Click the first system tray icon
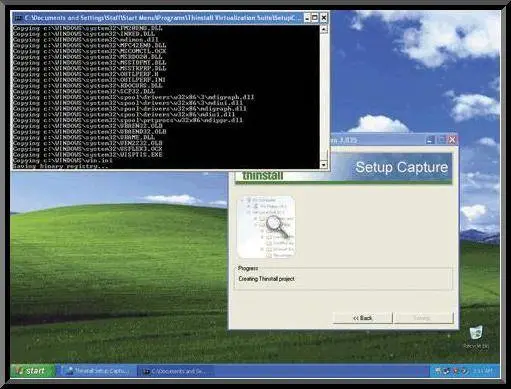Image resolution: width=511 pixels, height=389 pixels. point(438,371)
